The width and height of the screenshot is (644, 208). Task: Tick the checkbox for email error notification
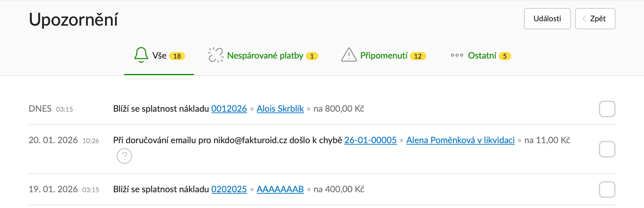(x=607, y=149)
